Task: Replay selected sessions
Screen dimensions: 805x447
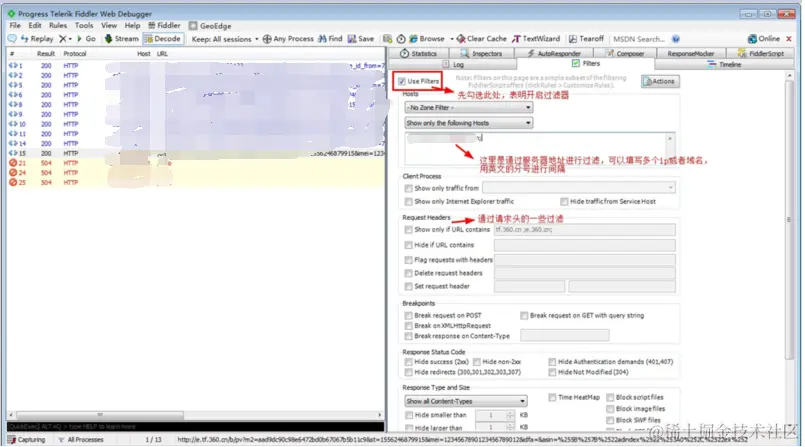Action: (37, 39)
